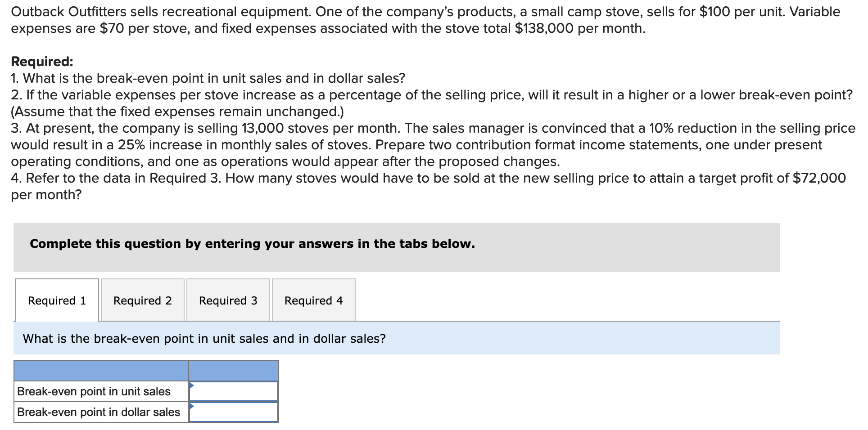Screen dimensions: 868x430
Task: Switch to the Required 2 tab
Action: [142, 300]
